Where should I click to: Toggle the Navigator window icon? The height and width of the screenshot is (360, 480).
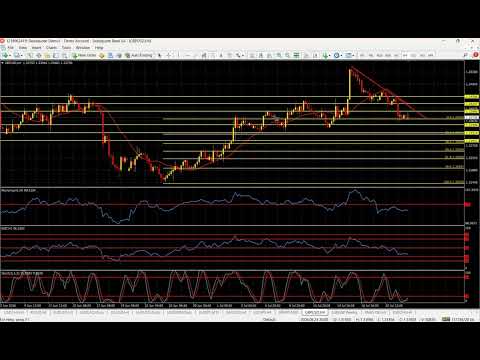[47, 55]
